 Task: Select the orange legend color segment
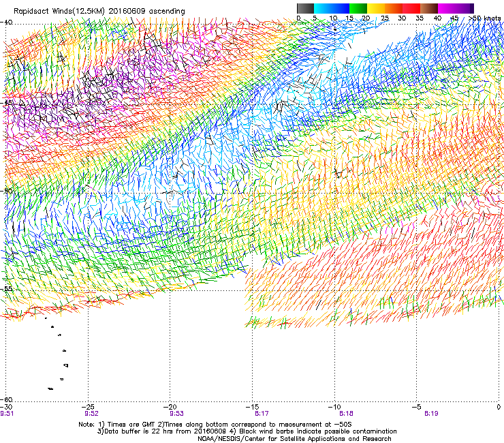394,8
